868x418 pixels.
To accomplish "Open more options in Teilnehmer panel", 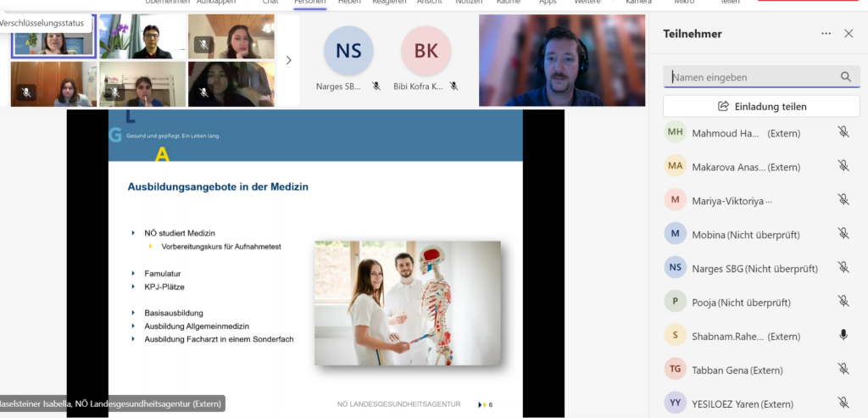I will 826,34.
